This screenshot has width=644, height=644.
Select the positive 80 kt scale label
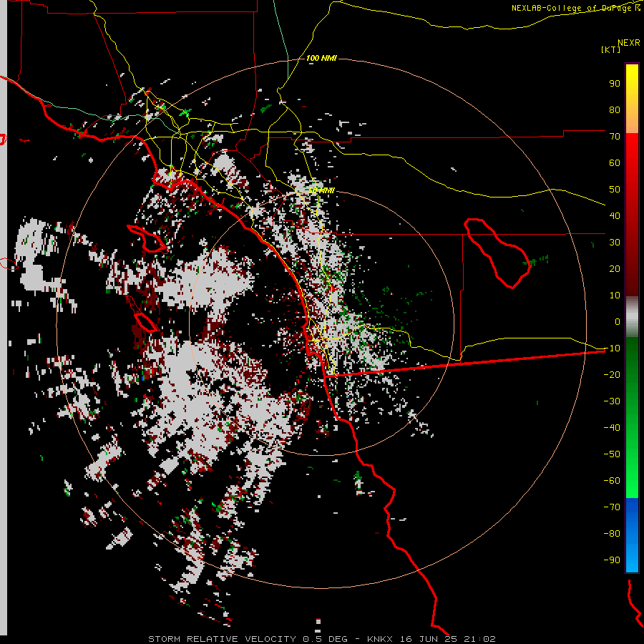click(x=615, y=110)
